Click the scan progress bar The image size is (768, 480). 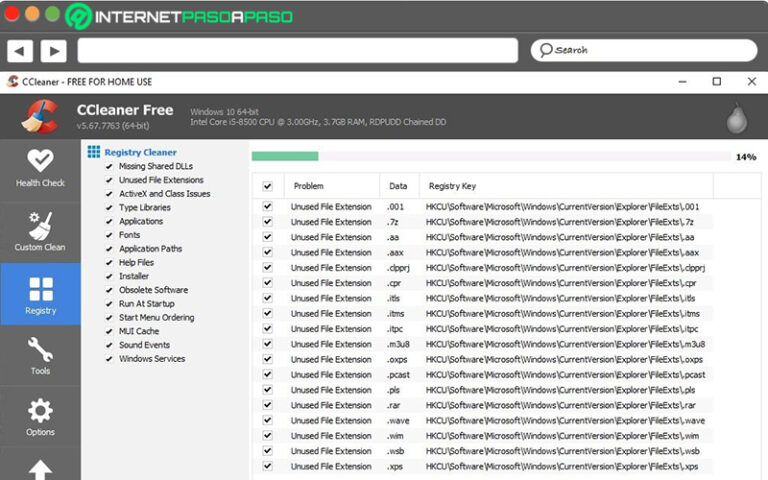pyautogui.click(x=490, y=156)
